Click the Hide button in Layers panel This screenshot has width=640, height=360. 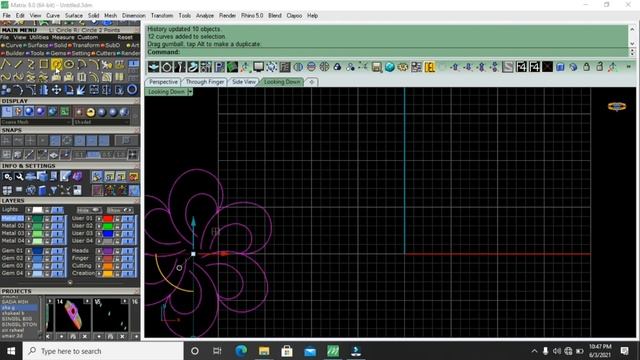pyautogui.click(x=88, y=210)
